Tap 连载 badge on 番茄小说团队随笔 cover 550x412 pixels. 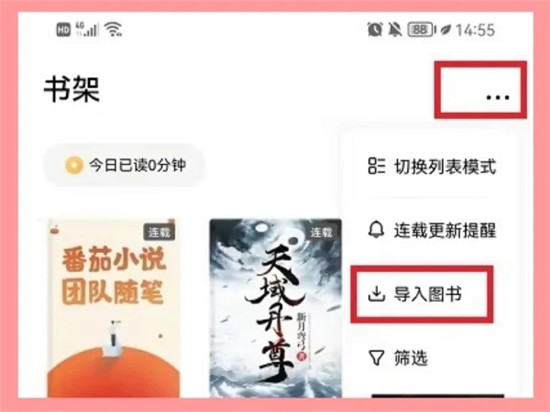(159, 232)
